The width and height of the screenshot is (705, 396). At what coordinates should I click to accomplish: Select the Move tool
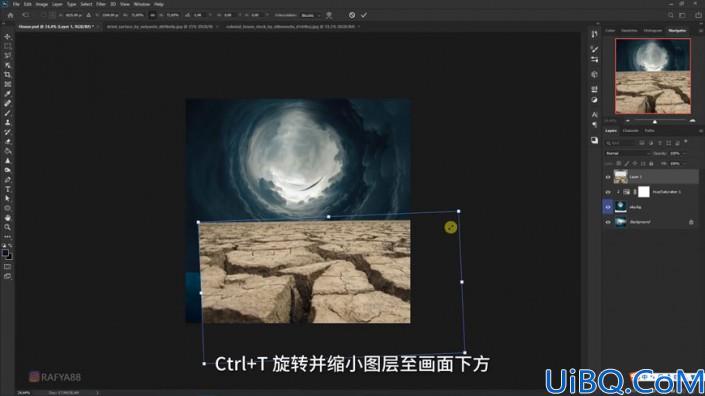(x=7, y=36)
